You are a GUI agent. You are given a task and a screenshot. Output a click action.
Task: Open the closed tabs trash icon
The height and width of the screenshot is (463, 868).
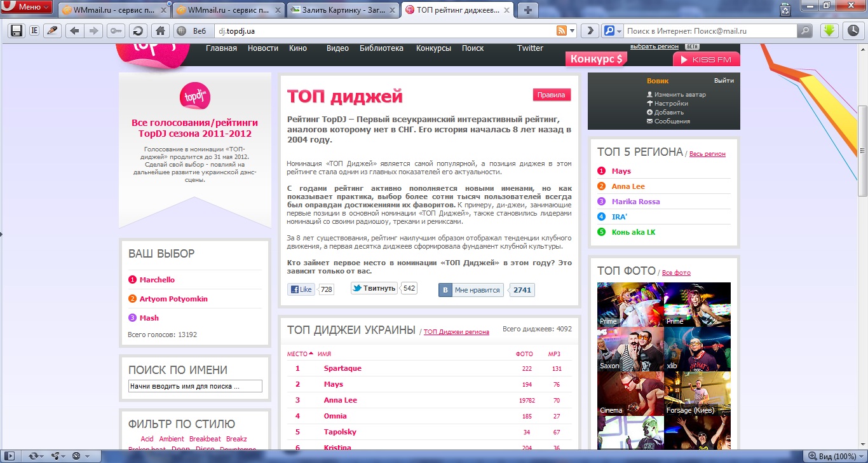point(786,9)
